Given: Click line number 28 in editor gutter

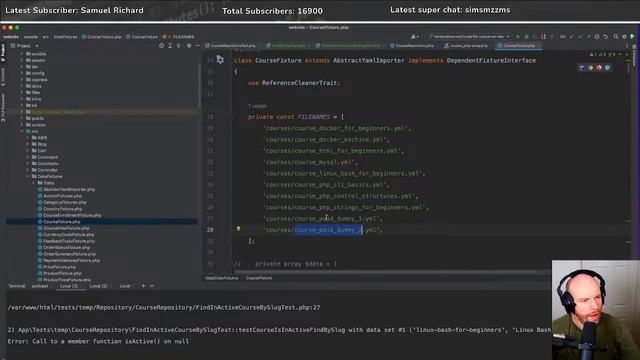Looking at the screenshot, I should (210, 230).
